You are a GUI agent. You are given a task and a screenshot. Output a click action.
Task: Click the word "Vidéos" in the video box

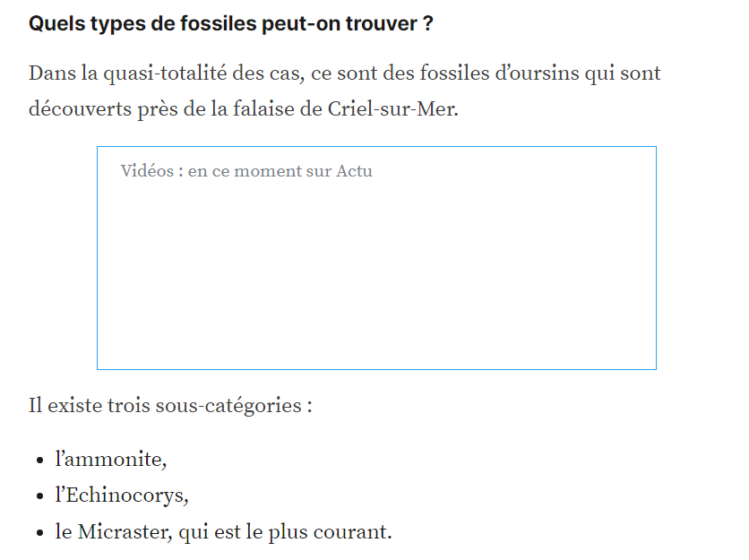click(x=148, y=171)
